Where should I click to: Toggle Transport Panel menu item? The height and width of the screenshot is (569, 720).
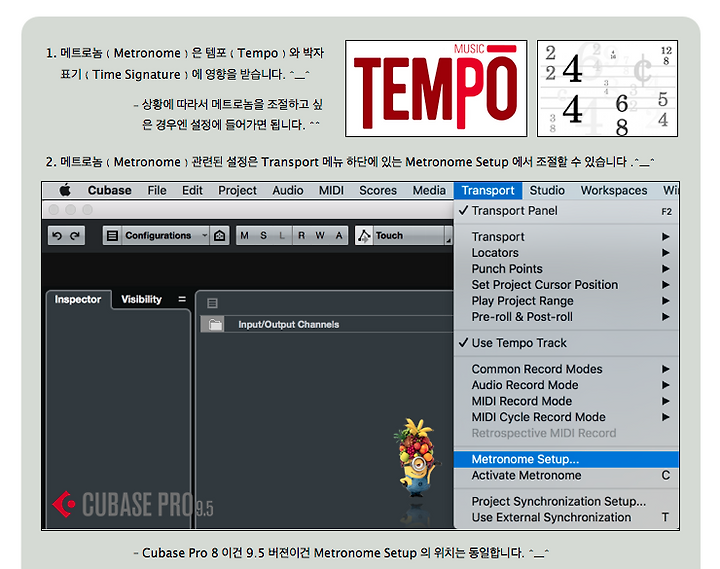pos(566,211)
